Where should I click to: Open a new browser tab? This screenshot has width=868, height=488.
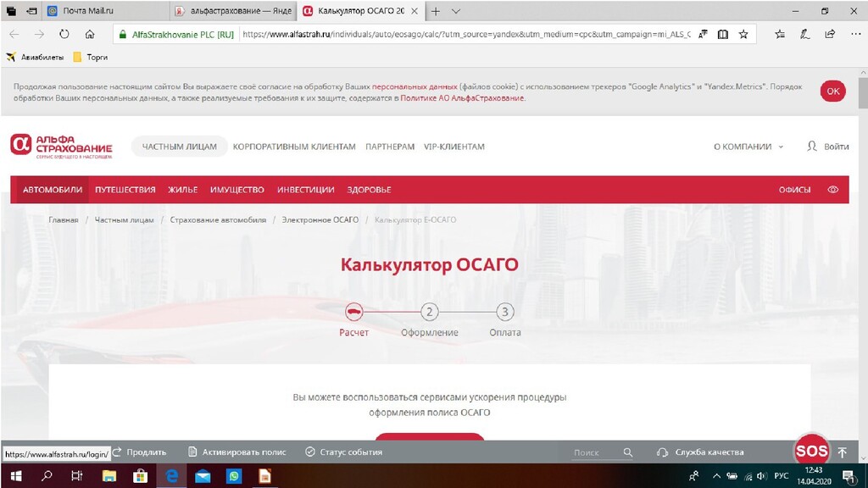click(437, 11)
